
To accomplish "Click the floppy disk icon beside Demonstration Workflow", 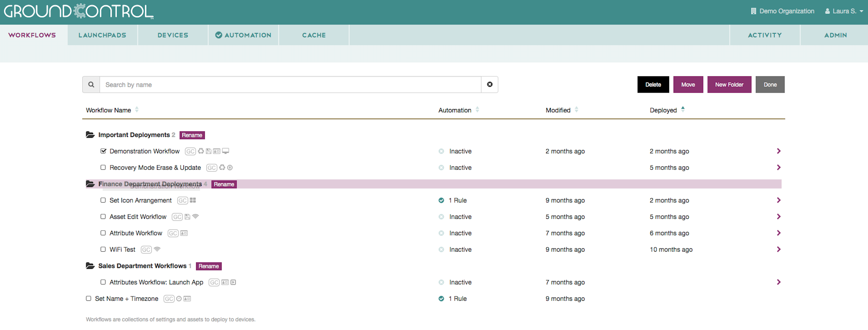I will (x=208, y=151).
